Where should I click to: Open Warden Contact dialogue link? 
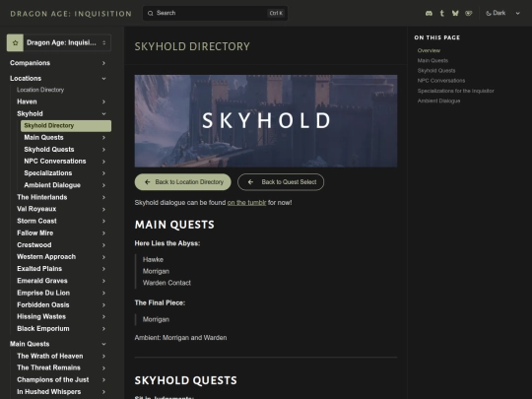tap(166, 283)
